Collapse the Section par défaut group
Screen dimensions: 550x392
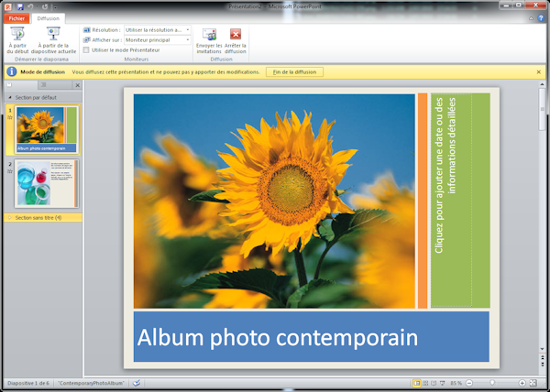[10, 96]
